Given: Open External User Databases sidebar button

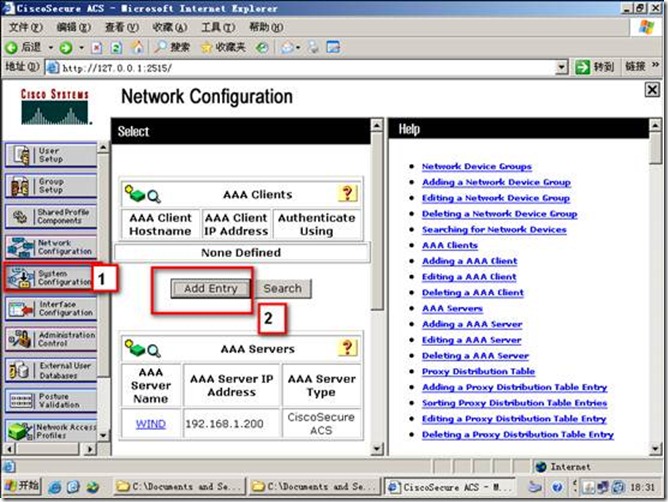Looking at the screenshot, I should click(51, 369).
